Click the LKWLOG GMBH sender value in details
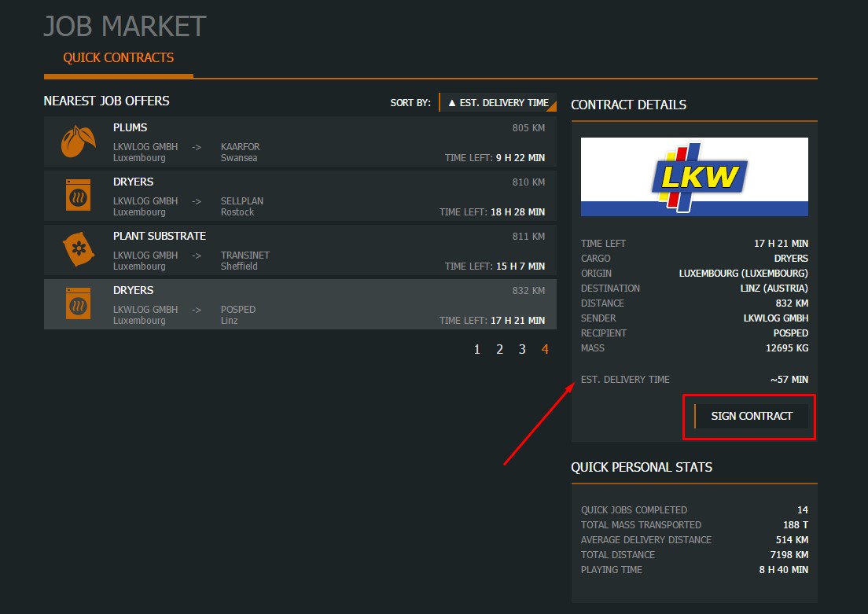868x614 pixels. point(775,318)
